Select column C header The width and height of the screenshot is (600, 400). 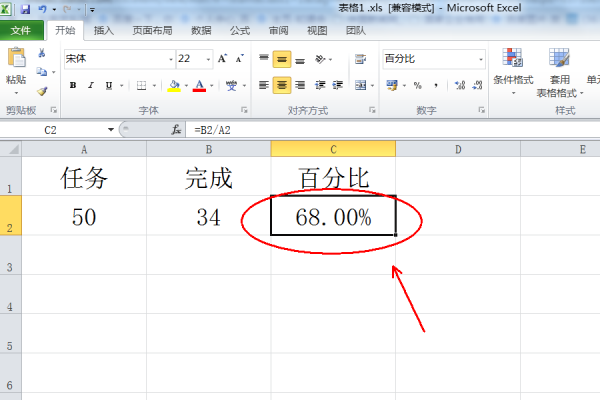pyautogui.click(x=333, y=149)
